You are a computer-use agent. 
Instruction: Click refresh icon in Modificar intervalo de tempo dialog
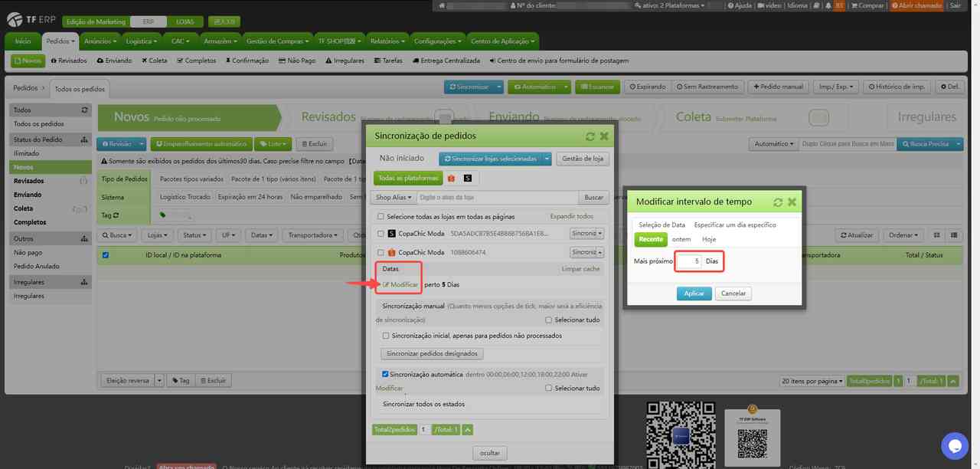779,202
